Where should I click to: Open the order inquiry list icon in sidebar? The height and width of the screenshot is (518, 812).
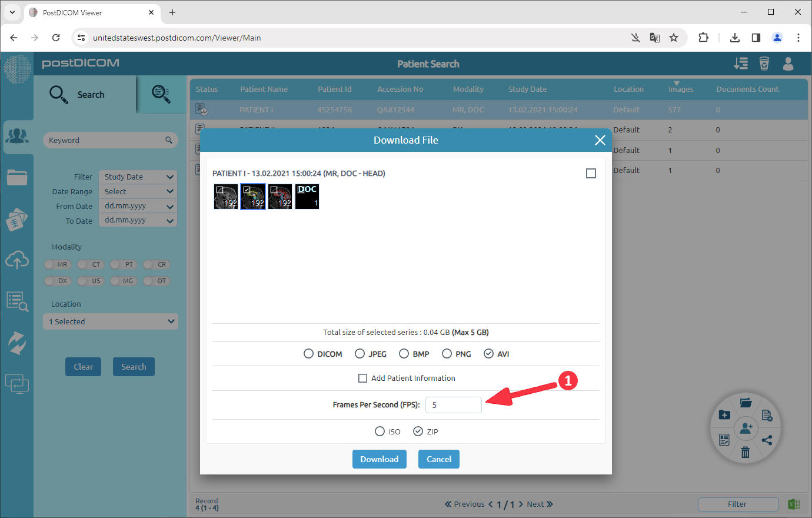17,301
